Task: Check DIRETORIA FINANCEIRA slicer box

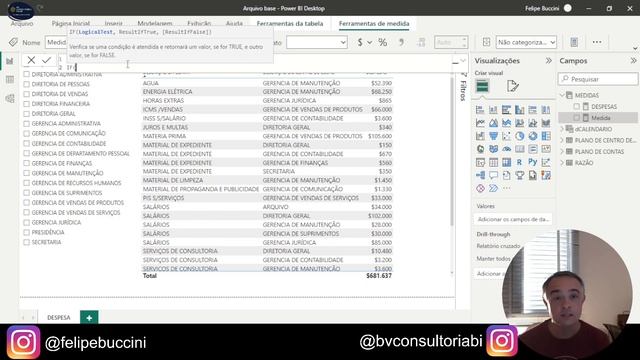Action: coord(27,104)
